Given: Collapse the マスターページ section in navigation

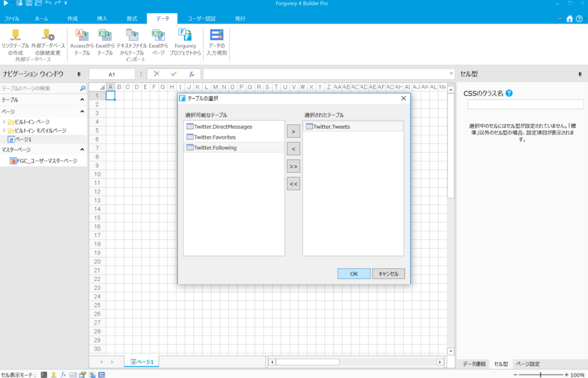Looking at the screenshot, I should 82,150.
